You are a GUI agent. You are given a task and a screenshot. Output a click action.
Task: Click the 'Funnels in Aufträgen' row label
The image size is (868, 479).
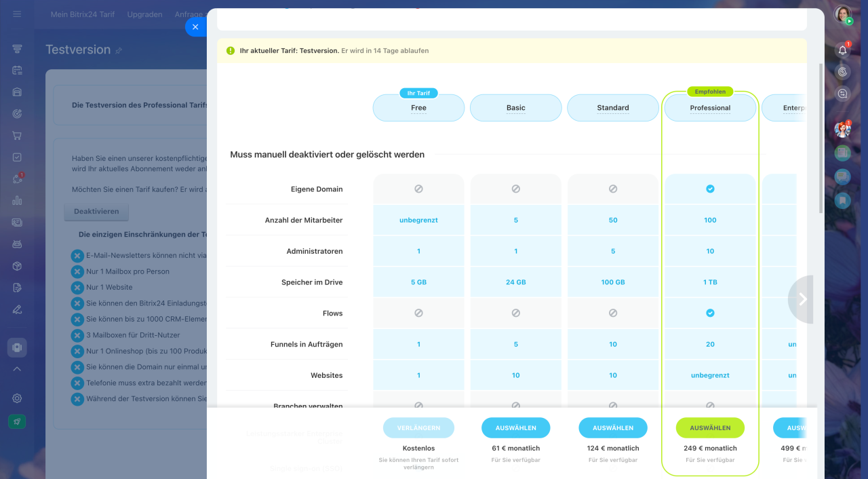tap(307, 345)
